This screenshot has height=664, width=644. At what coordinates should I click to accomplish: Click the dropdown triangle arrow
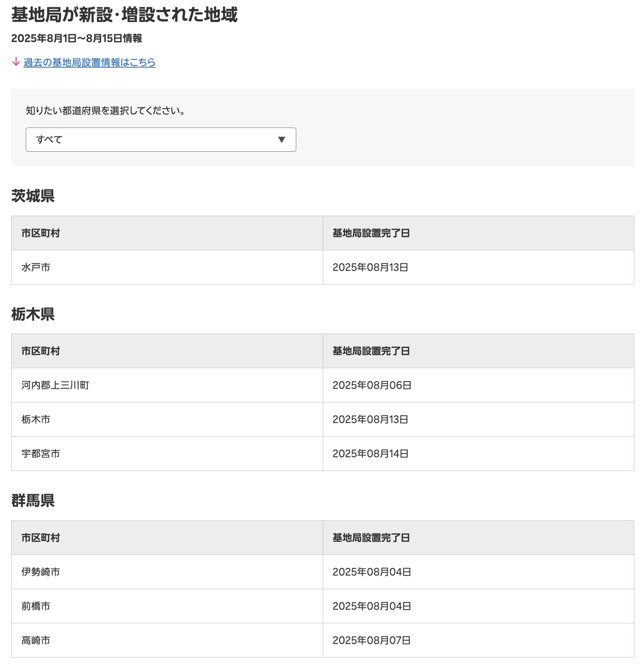pyautogui.click(x=282, y=140)
